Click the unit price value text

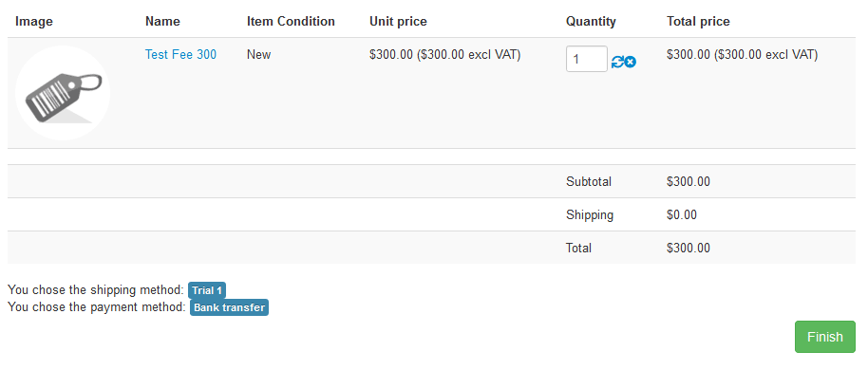pos(444,55)
